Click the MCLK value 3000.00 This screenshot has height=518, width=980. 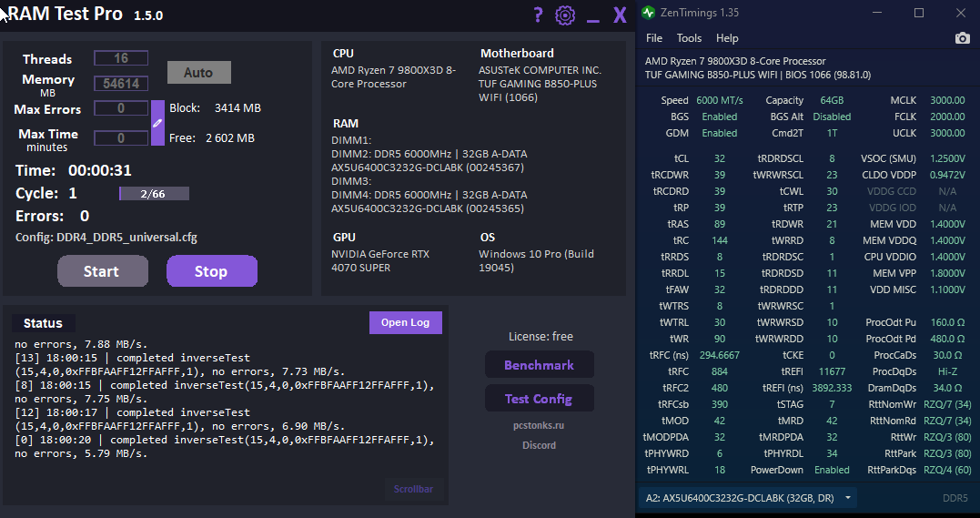(947, 100)
